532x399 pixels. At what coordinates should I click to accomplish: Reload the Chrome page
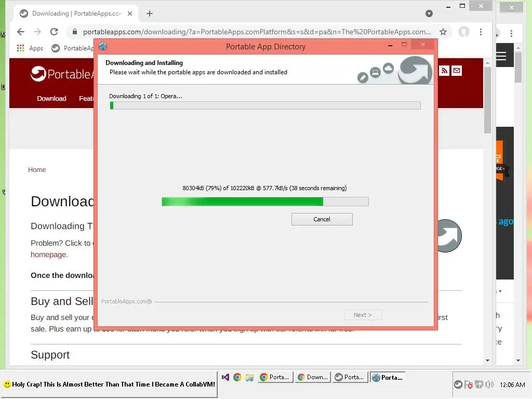[54, 32]
